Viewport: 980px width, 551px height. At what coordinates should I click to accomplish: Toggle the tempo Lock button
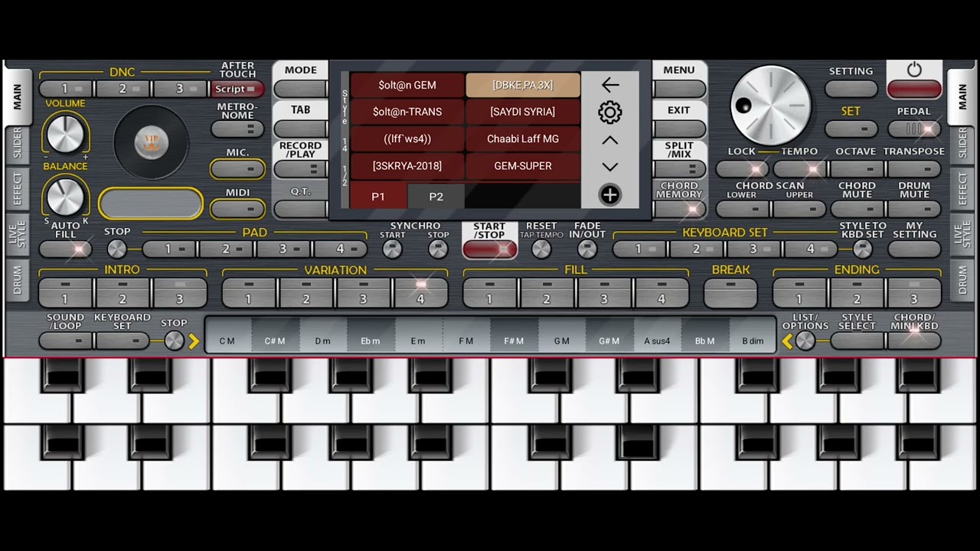(743, 169)
